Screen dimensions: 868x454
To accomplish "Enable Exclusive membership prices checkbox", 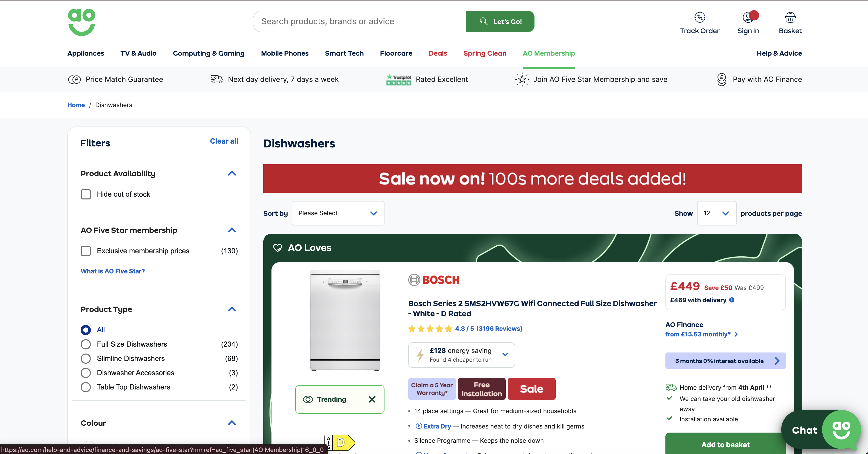I will point(85,251).
